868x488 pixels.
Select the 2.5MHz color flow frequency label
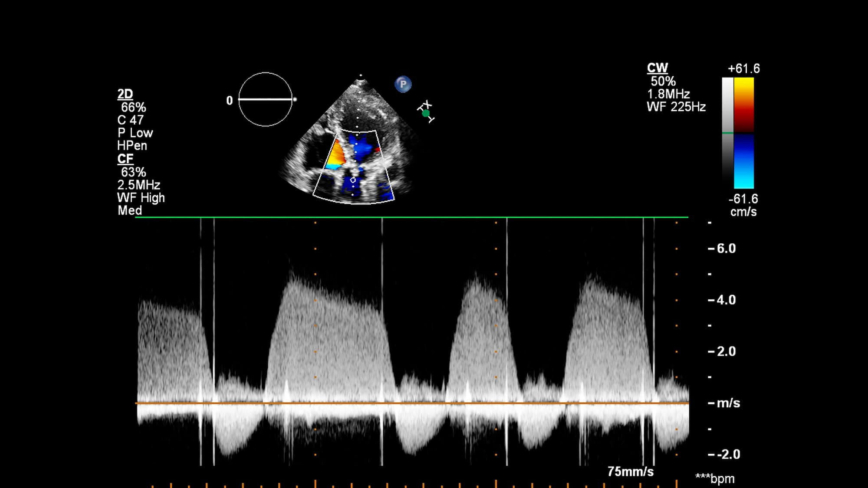(x=138, y=185)
